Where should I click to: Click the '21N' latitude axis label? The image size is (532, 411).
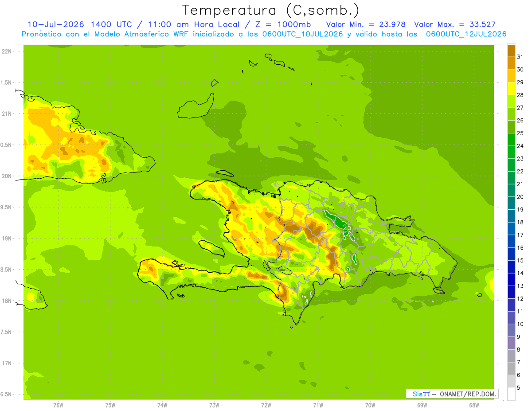tap(7, 114)
